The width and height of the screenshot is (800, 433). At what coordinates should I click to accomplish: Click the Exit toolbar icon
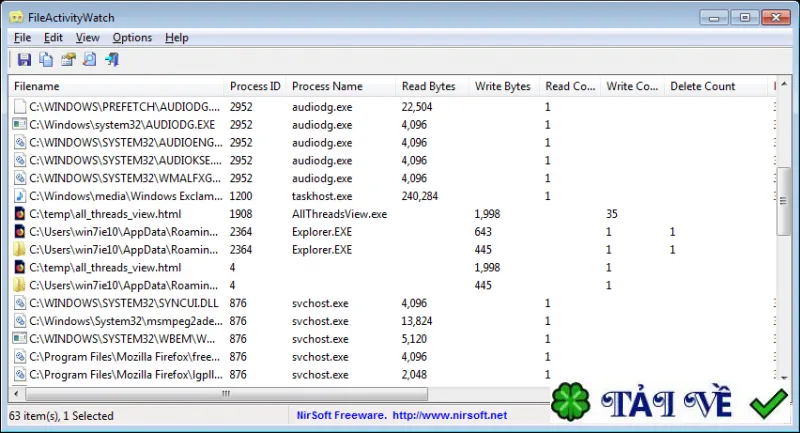tap(112, 60)
